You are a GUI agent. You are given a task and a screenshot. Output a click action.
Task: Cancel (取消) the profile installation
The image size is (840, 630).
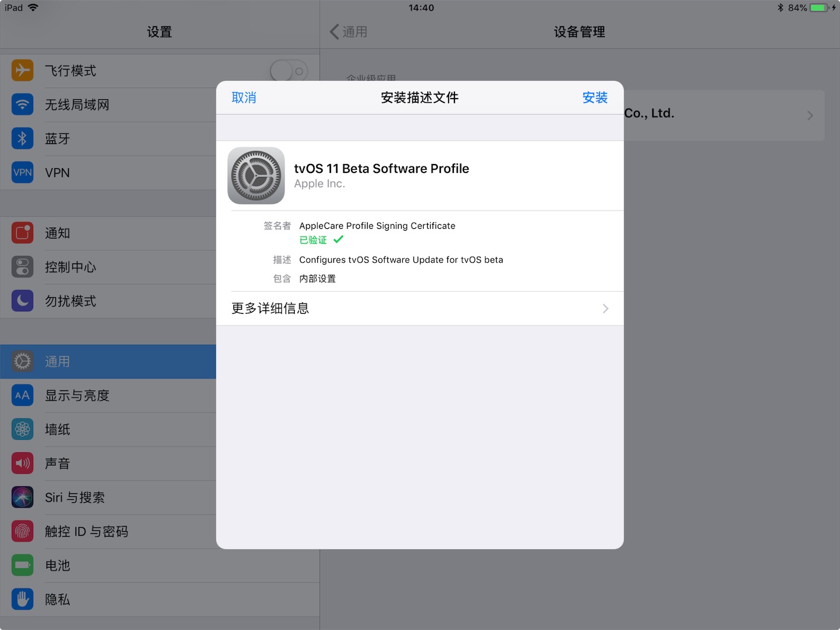[244, 97]
